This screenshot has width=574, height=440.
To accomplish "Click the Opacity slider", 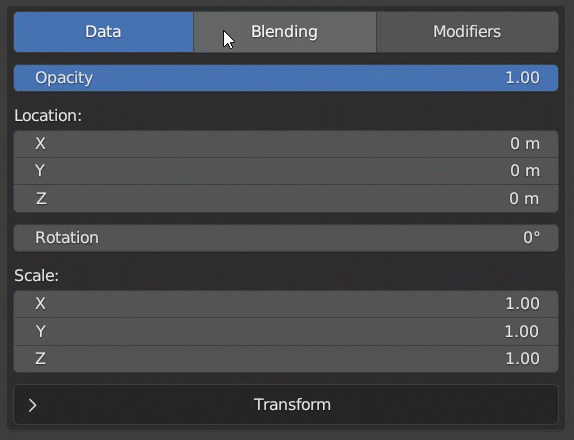I will [286, 78].
